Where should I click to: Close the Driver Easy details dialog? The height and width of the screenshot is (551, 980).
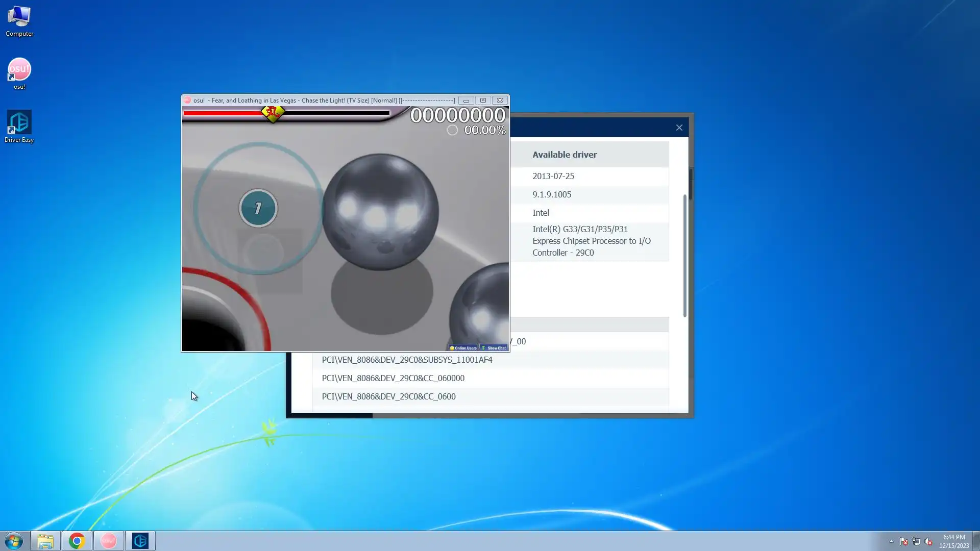(x=679, y=128)
